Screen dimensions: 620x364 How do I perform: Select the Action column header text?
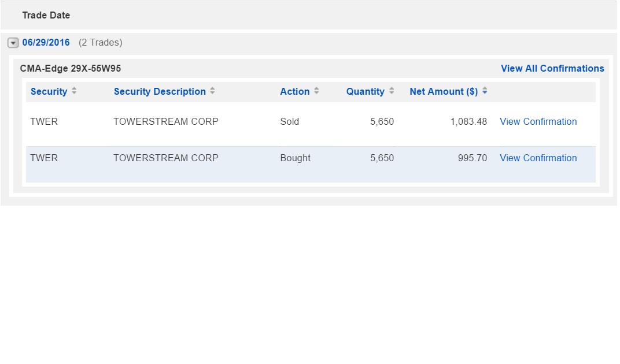(294, 91)
